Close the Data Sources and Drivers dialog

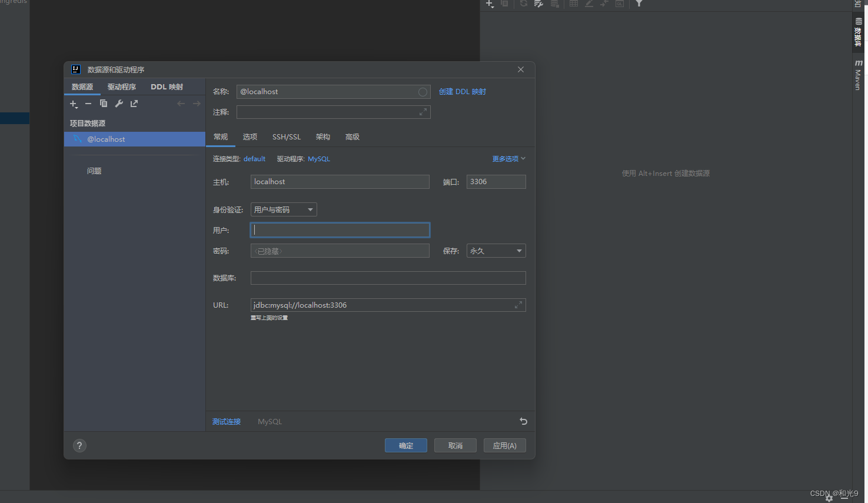point(521,69)
